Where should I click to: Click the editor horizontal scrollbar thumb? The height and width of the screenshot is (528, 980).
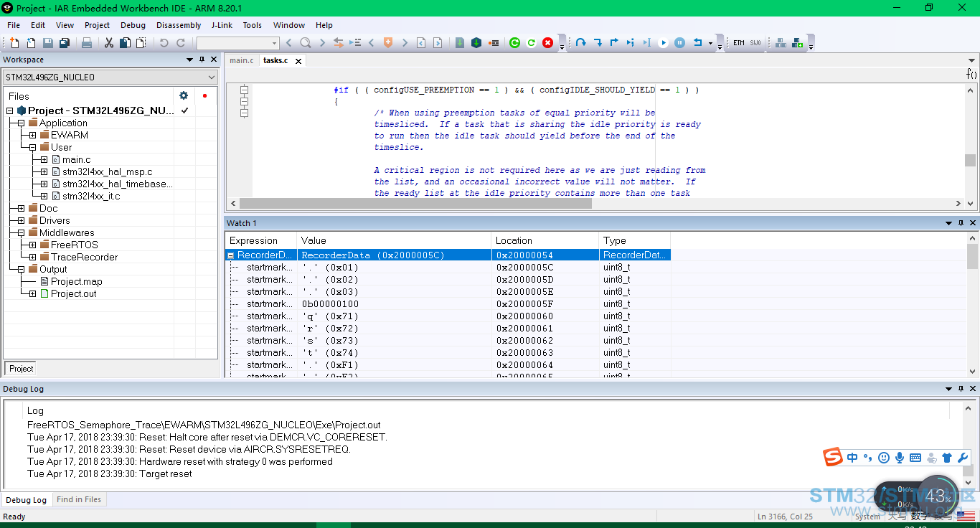[416, 203]
